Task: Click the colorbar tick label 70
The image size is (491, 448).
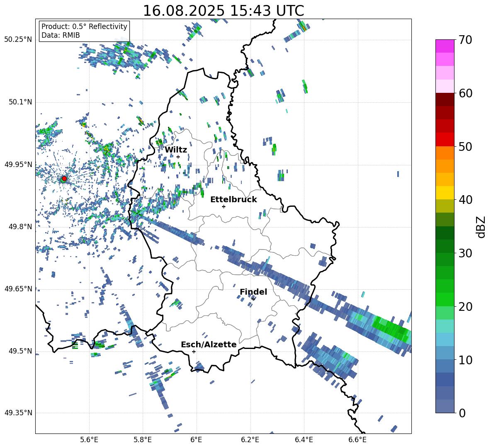Action: pyautogui.click(x=465, y=40)
